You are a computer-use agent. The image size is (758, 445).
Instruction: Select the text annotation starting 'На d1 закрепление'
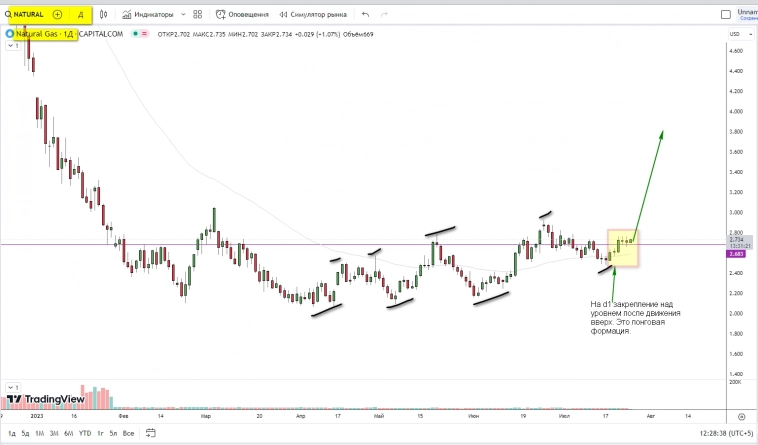click(635, 317)
